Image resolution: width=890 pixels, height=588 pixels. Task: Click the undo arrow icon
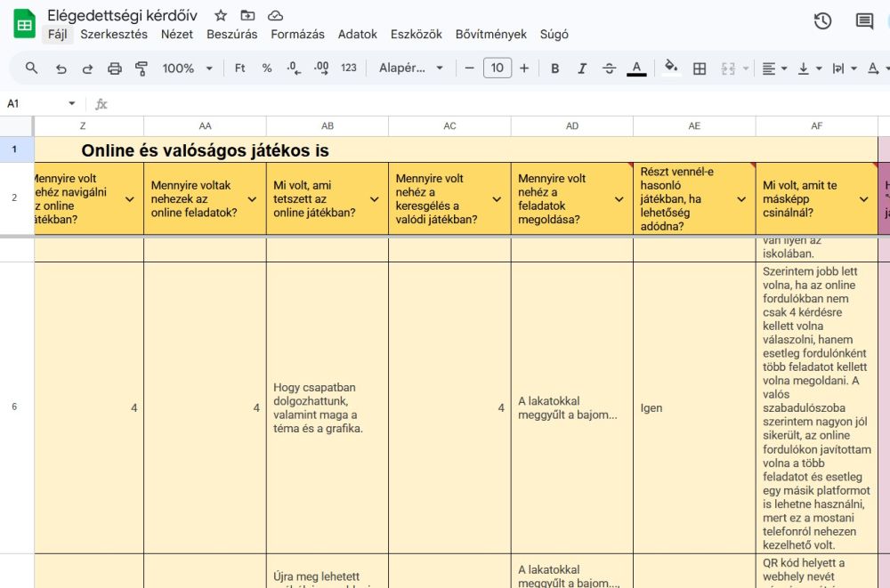tap(61, 68)
